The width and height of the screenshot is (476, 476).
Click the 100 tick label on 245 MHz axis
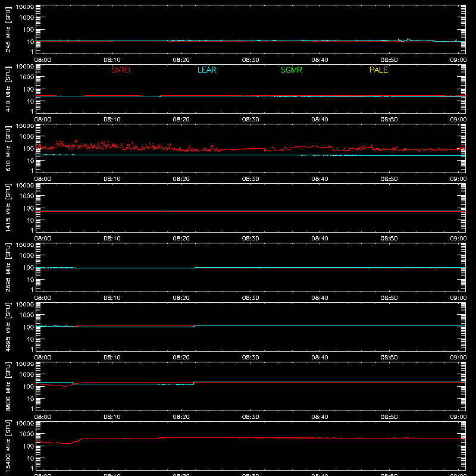[29, 30]
